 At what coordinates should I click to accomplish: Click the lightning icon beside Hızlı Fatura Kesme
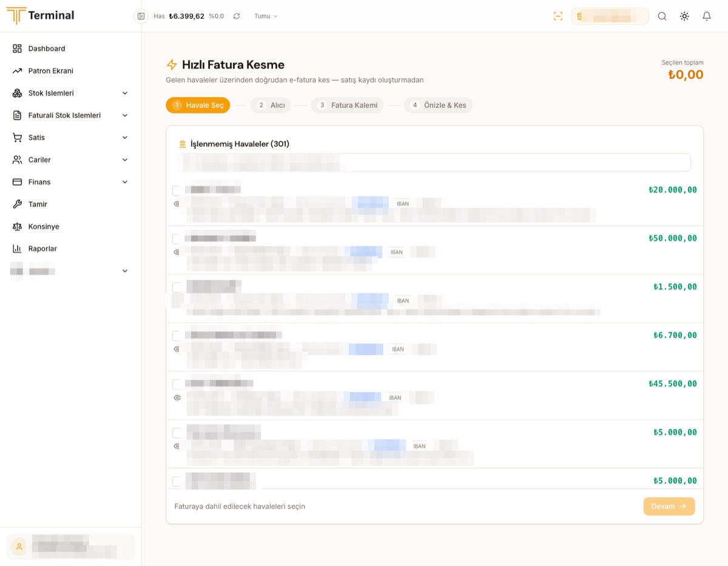pos(172,65)
